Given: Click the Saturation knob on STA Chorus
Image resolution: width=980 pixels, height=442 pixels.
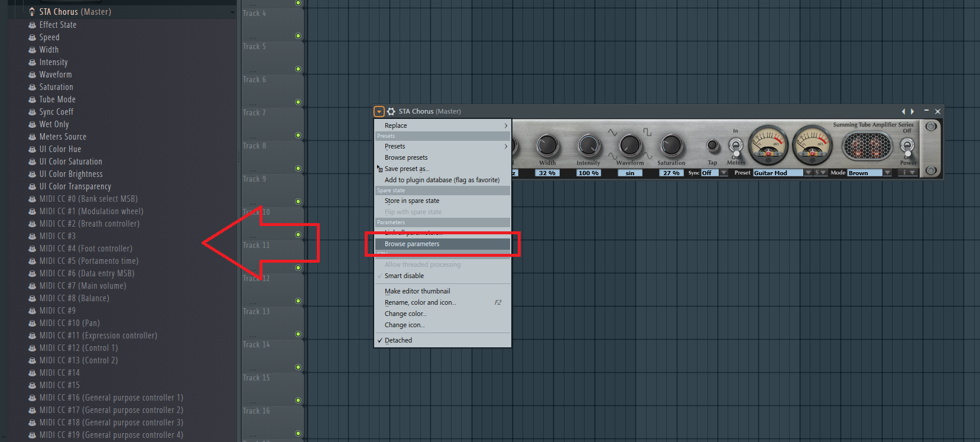Looking at the screenshot, I should (671, 145).
